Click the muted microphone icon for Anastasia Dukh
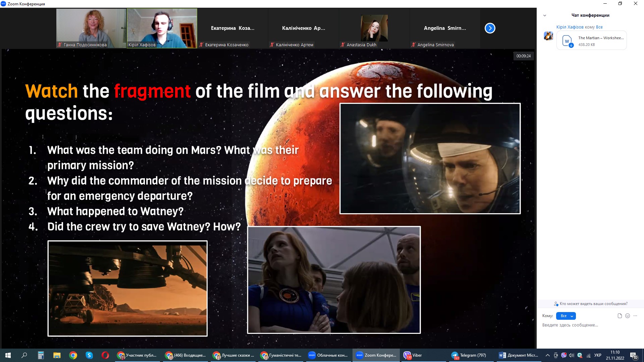The image size is (644, 362). click(343, 45)
